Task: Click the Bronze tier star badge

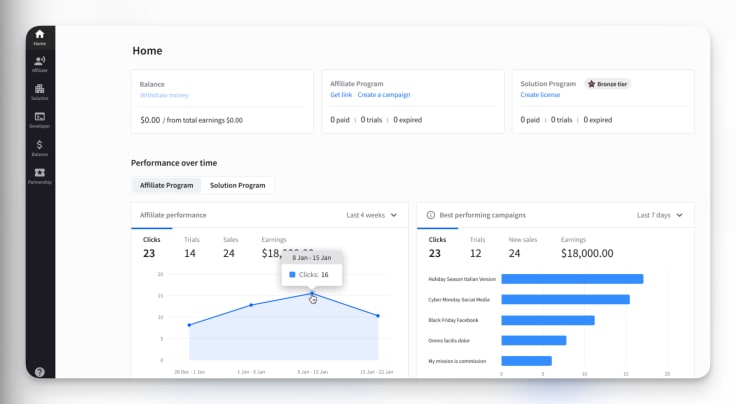Action: [x=607, y=84]
